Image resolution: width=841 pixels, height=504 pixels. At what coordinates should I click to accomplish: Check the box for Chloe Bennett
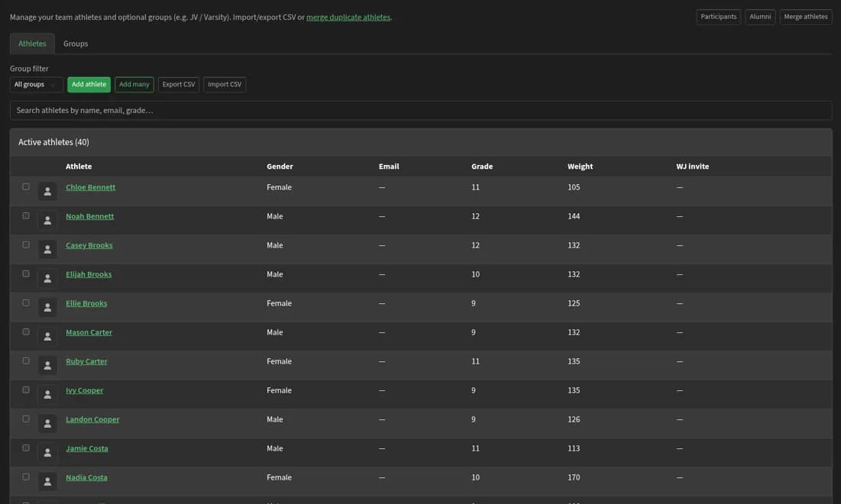tap(26, 186)
